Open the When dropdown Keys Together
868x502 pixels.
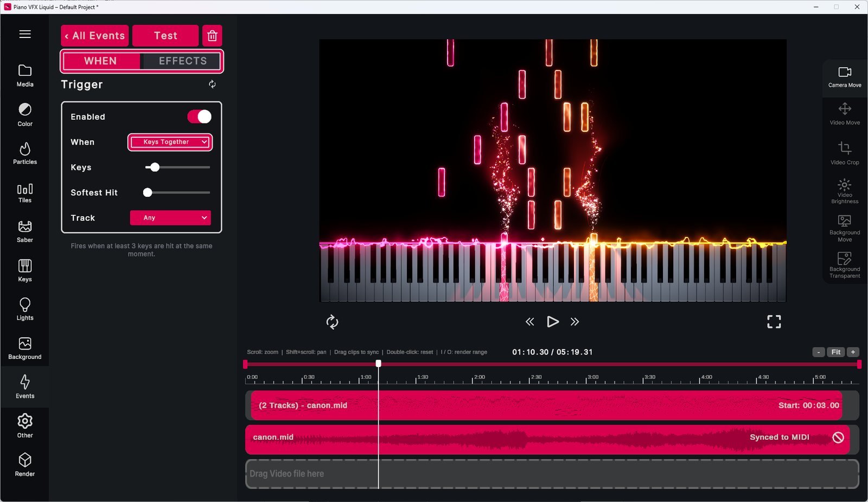[x=170, y=142]
